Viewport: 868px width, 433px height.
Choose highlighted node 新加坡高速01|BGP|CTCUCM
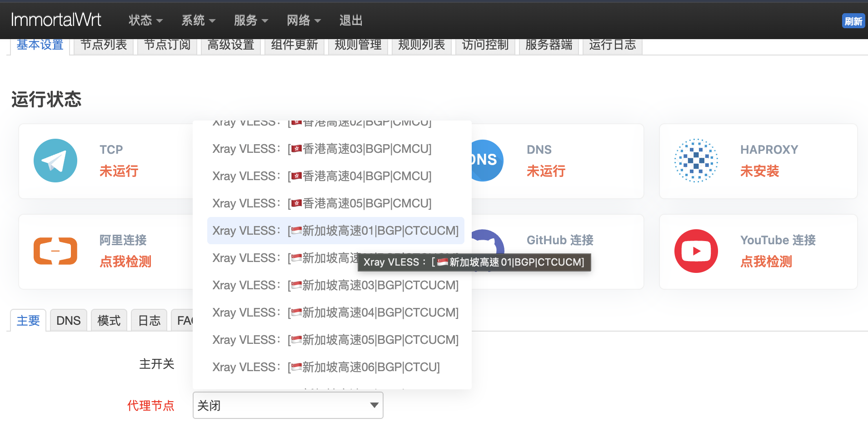(x=335, y=231)
